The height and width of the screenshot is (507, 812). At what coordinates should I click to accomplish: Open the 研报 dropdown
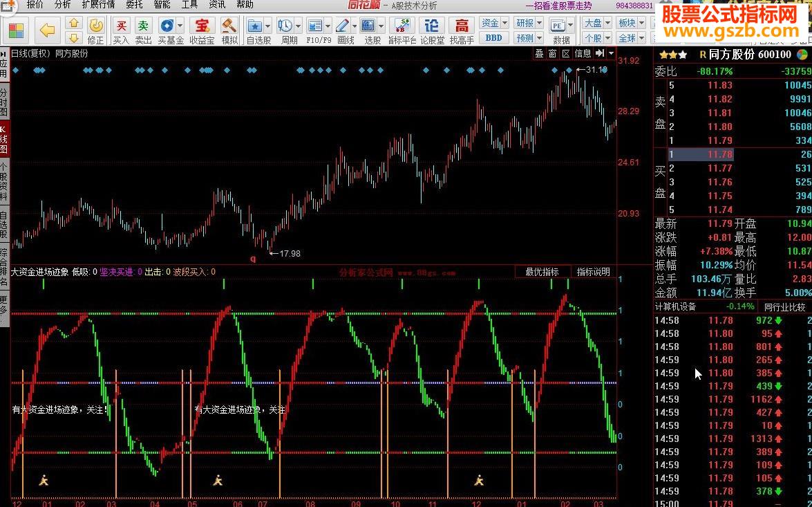[528, 23]
